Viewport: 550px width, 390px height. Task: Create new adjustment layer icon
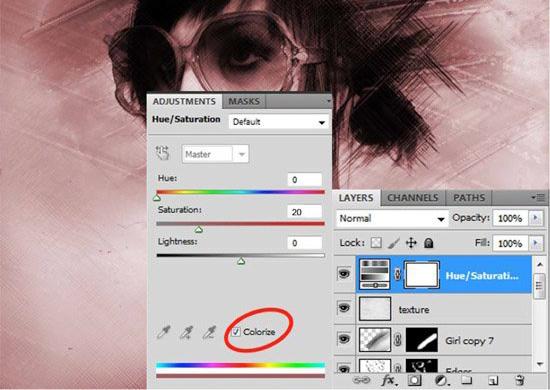[x=441, y=380]
